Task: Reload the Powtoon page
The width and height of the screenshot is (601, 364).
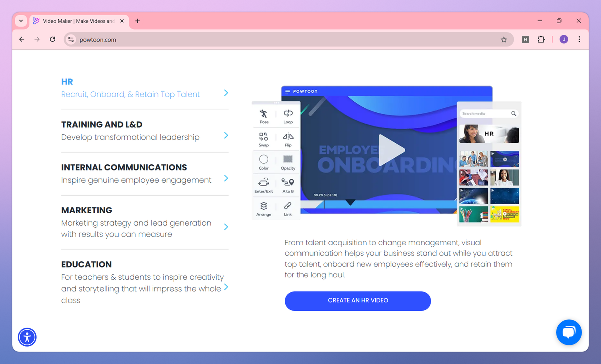Action: [52, 39]
